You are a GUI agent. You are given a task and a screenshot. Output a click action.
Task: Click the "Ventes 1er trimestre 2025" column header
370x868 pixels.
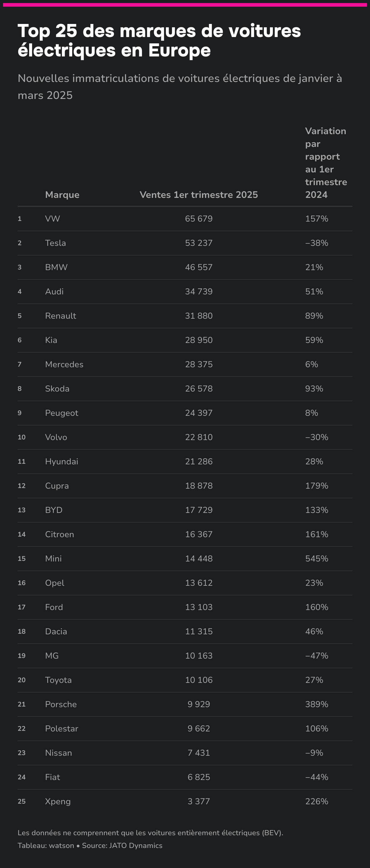tap(199, 195)
